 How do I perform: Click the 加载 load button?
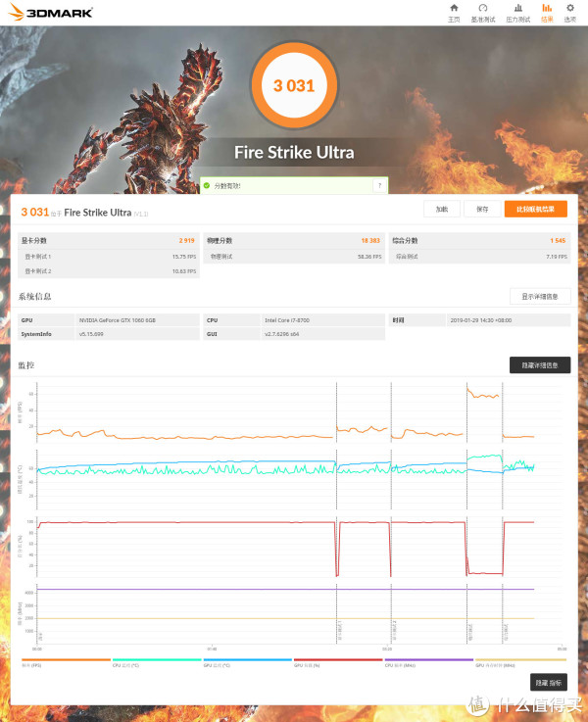point(442,209)
